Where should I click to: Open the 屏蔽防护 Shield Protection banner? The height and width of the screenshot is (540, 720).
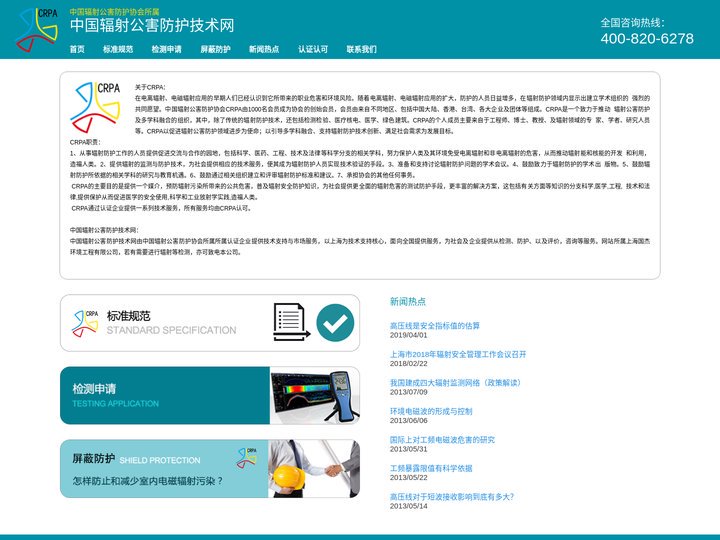pyautogui.click(x=210, y=468)
